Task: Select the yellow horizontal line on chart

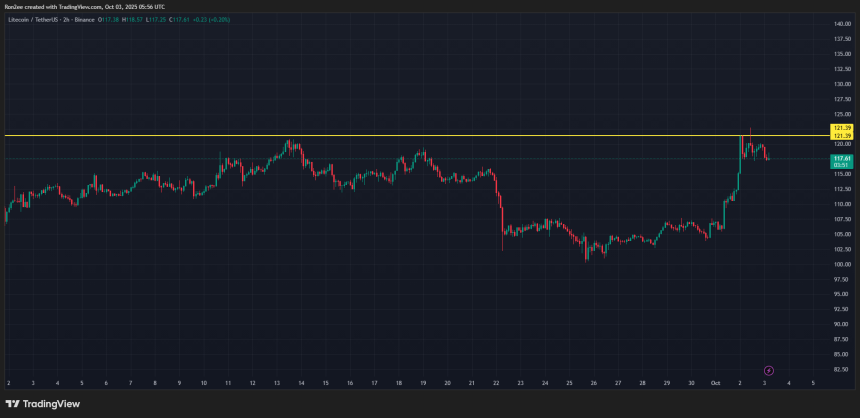Action: 400,135
